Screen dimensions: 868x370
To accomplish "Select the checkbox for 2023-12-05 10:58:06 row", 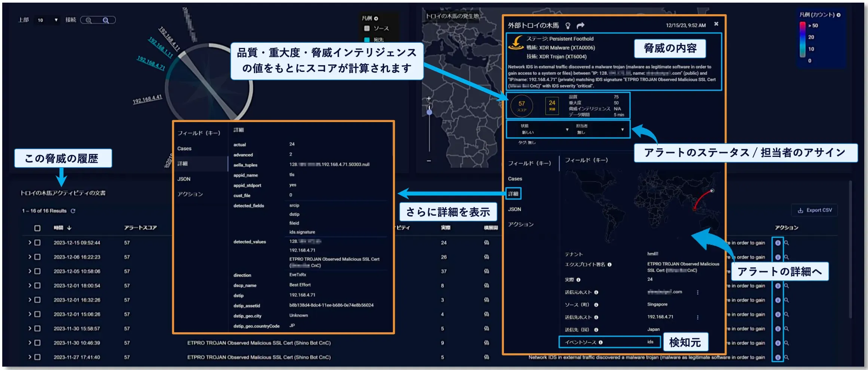I will tap(37, 271).
